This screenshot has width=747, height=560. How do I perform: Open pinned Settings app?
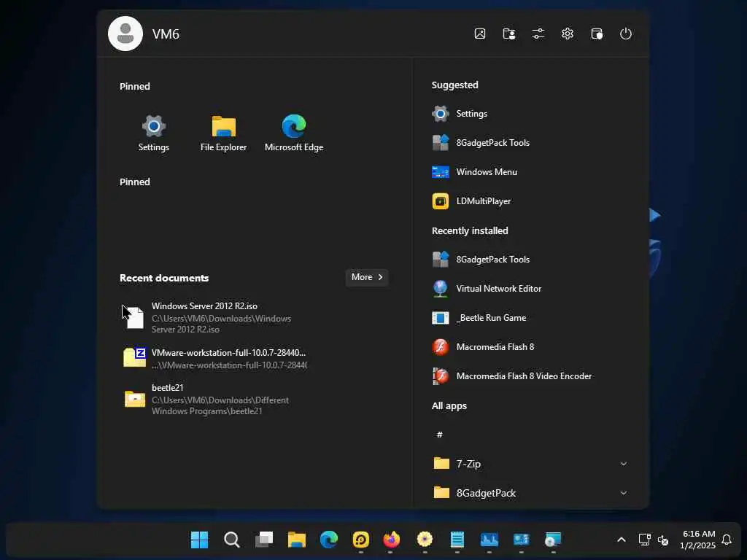[153, 133]
